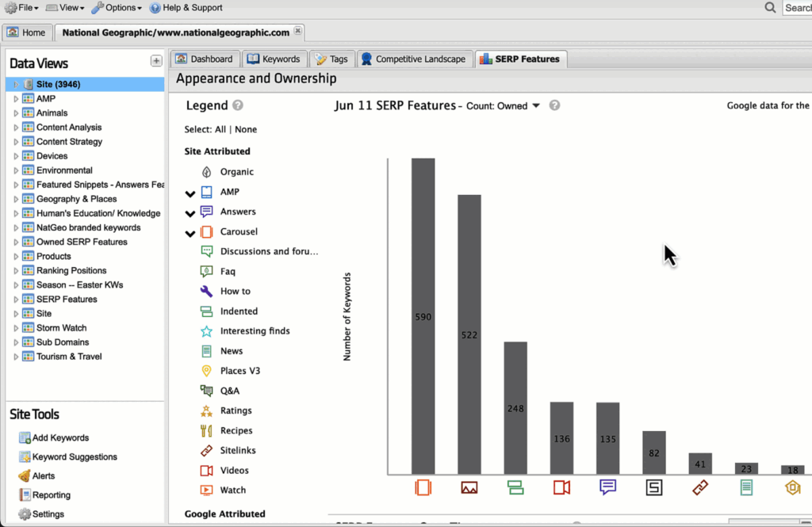Uncheck the Answers legend checkmark
Image resolution: width=812 pixels, height=527 pixels.
pos(190,213)
